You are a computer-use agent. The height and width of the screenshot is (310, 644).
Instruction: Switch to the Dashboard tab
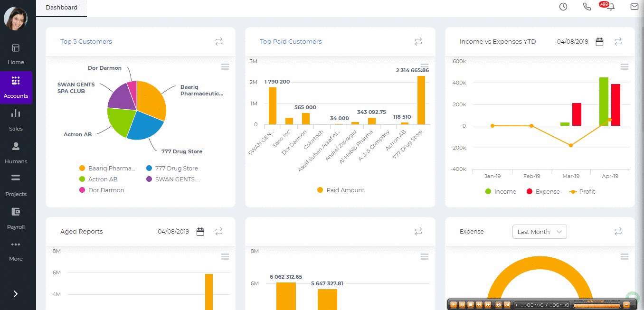(x=61, y=8)
